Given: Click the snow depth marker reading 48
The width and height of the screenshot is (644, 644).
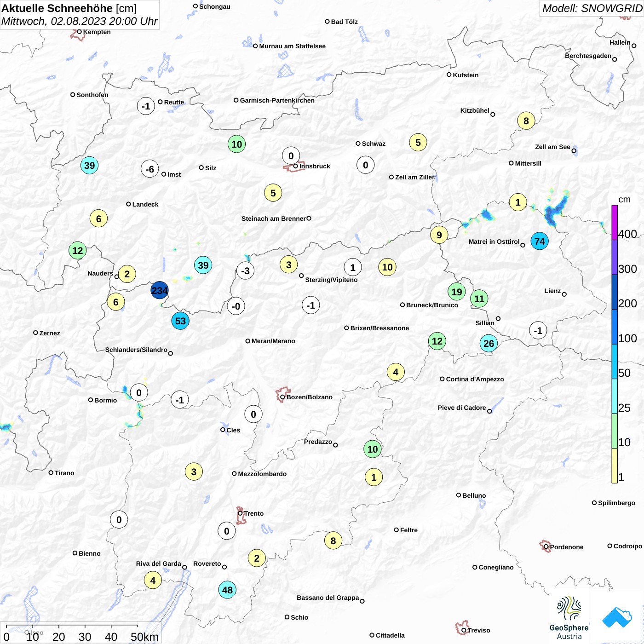Looking at the screenshot, I should pos(227,590).
